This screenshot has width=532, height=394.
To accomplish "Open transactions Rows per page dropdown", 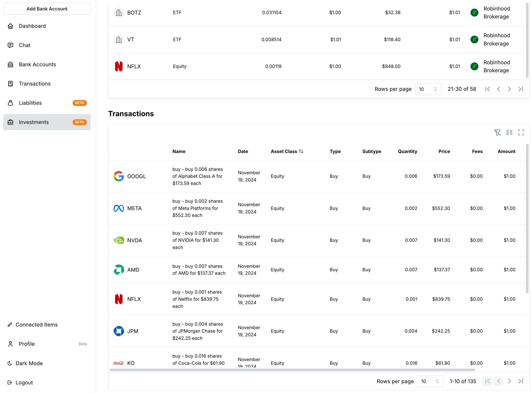I will click(430, 382).
